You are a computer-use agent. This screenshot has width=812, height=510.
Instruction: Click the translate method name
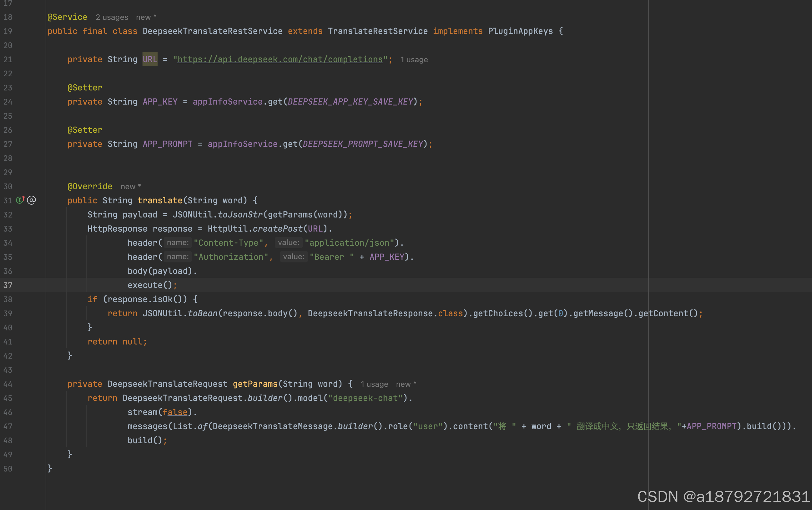pos(160,200)
